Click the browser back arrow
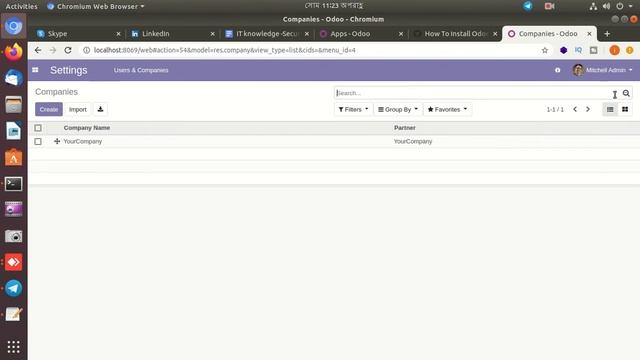Viewport: 640px width, 360px height. click(x=38, y=50)
